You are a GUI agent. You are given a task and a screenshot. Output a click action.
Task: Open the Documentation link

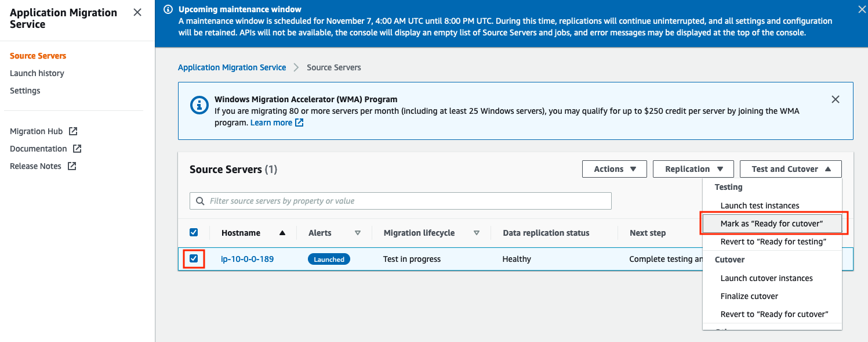click(x=38, y=149)
